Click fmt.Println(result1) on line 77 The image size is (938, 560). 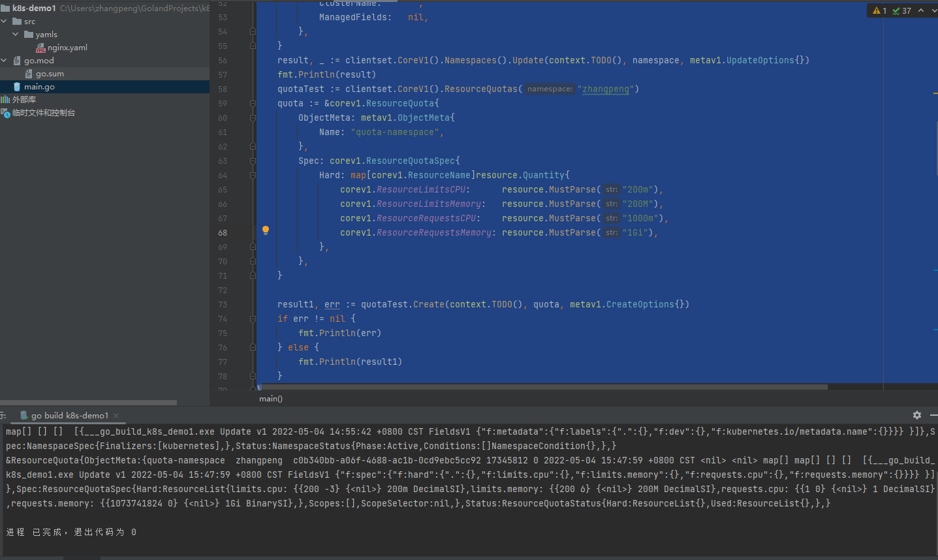[351, 362]
